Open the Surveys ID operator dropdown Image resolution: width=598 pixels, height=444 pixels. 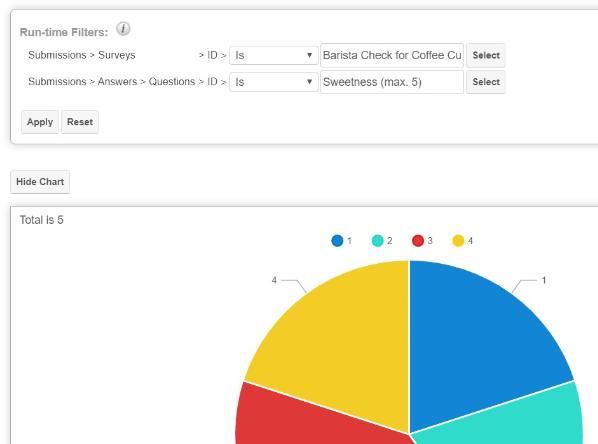coord(274,55)
